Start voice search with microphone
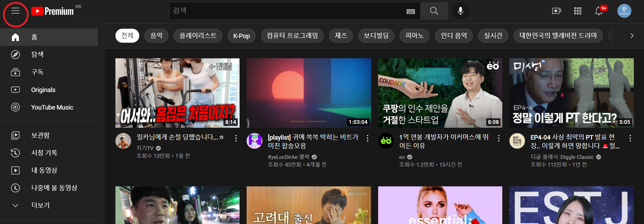The image size is (644, 224). [461, 11]
